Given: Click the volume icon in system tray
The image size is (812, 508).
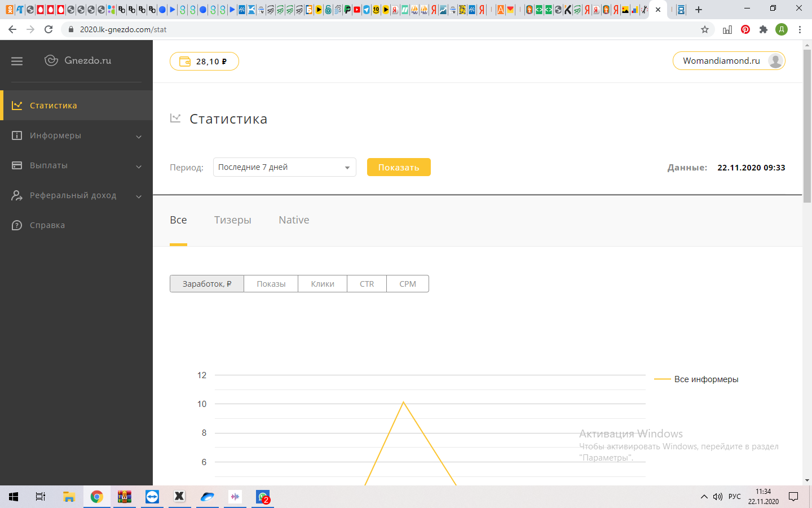Looking at the screenshot, I should 718,497.
